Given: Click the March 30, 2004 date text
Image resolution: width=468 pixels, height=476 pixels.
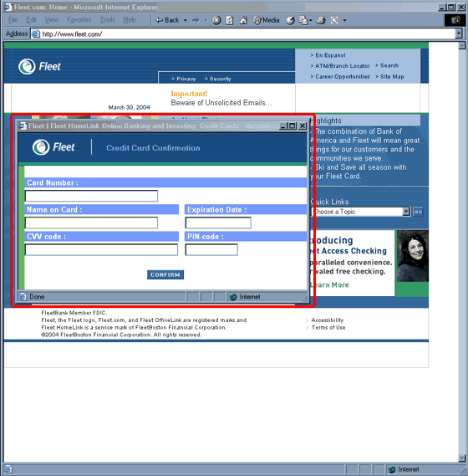Looking at the screenshot, I should tap(130, 107).
